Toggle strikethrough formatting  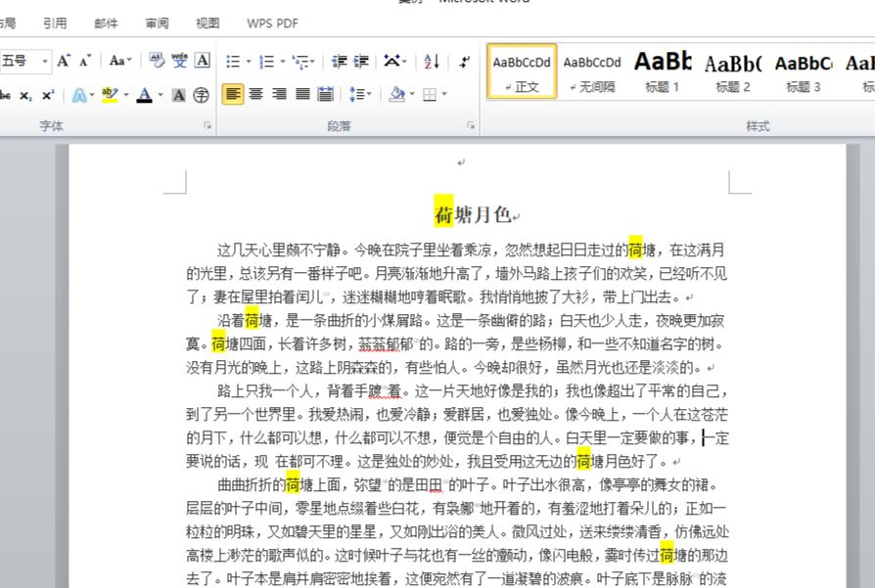tap(5, 94)
